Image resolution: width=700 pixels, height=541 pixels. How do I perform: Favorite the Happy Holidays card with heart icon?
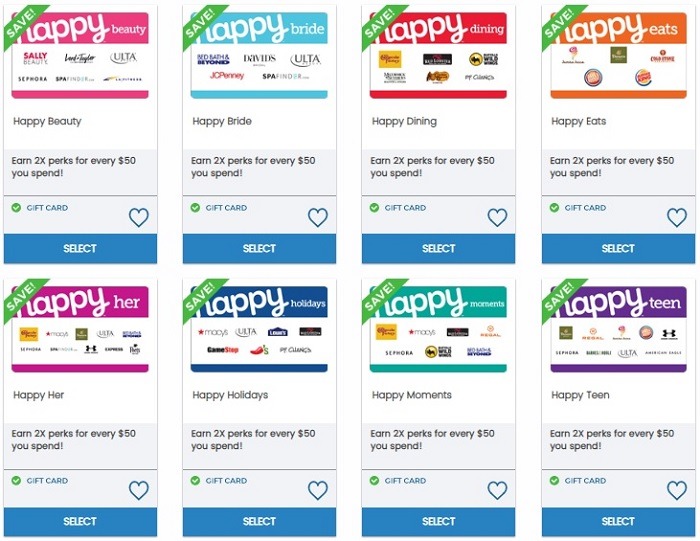318,490
